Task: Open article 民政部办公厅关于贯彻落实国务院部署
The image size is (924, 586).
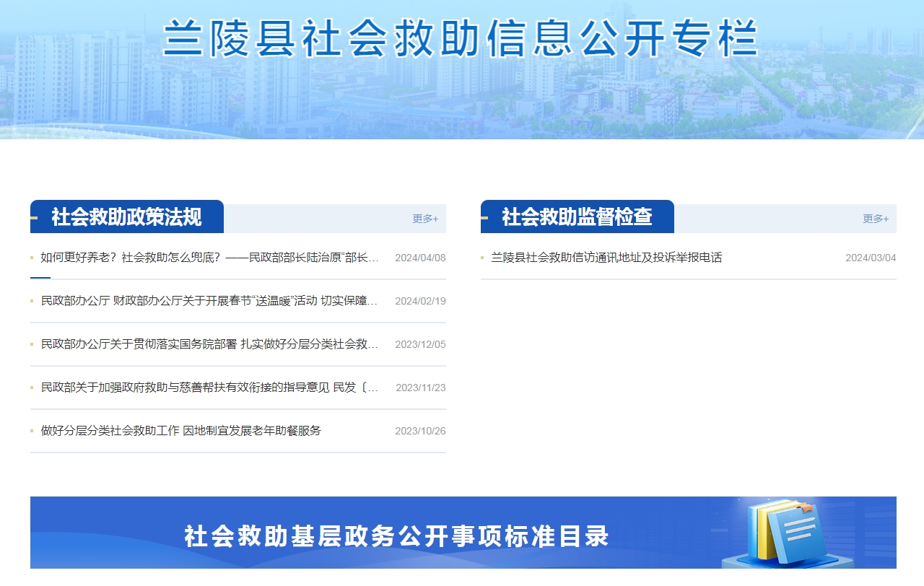Action: click(x=210, y=344)
